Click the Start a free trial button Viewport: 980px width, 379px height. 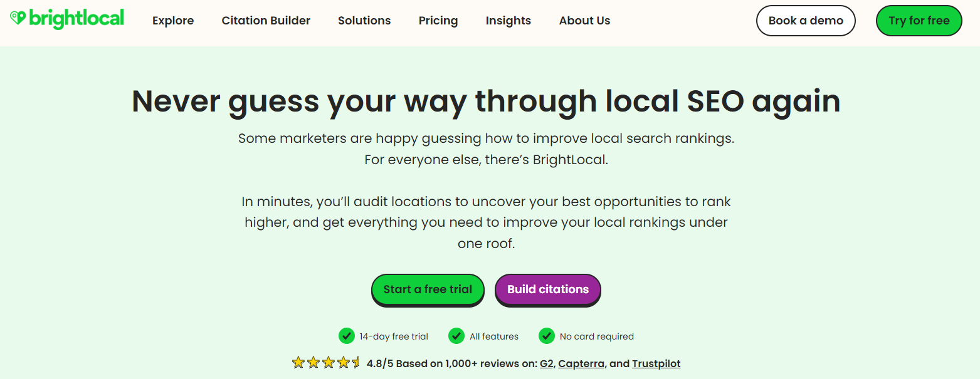pos(428,290)
